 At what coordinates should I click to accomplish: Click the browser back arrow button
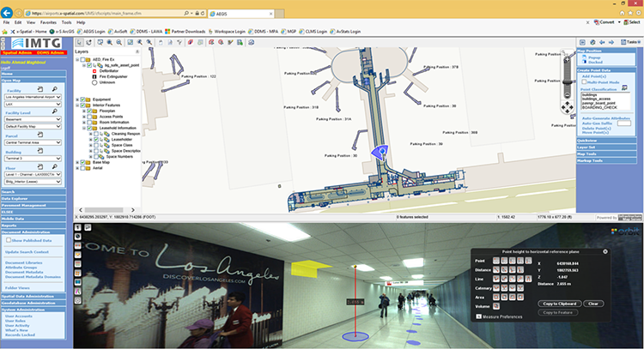[x=7, y=15]
